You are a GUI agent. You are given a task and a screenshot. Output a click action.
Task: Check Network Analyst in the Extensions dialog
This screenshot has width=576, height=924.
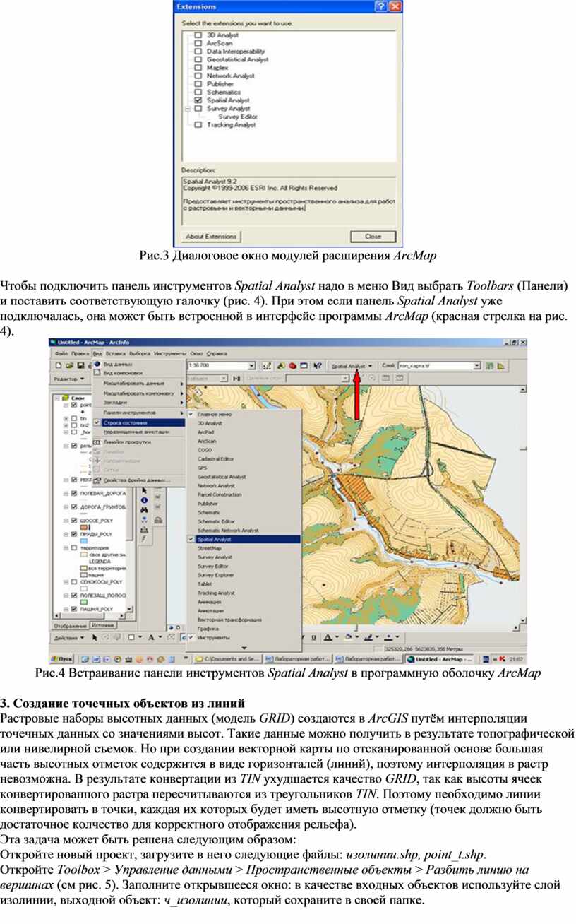[x=198, y=76]
